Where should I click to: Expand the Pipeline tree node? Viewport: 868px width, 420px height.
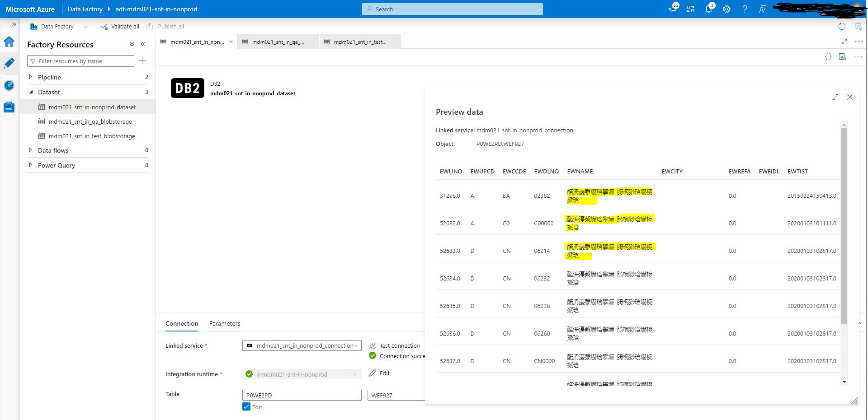coord(30,77)
